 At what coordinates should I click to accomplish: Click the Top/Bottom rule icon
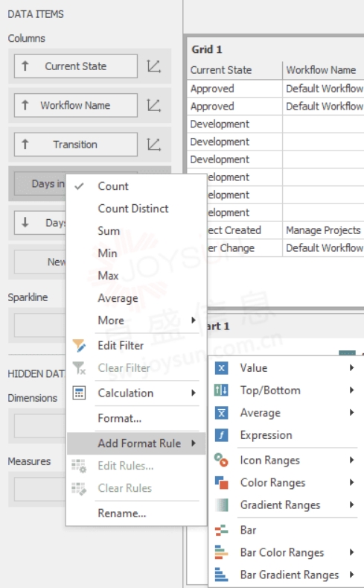point(221,391)
